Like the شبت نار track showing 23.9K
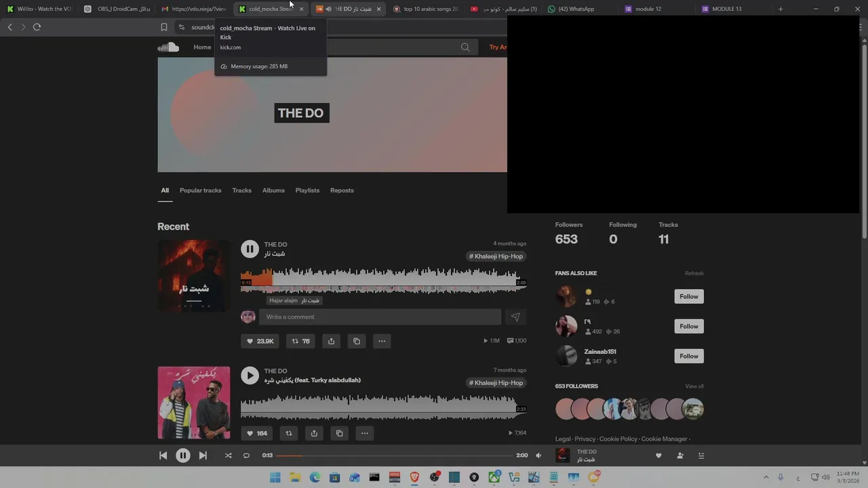 260,341
